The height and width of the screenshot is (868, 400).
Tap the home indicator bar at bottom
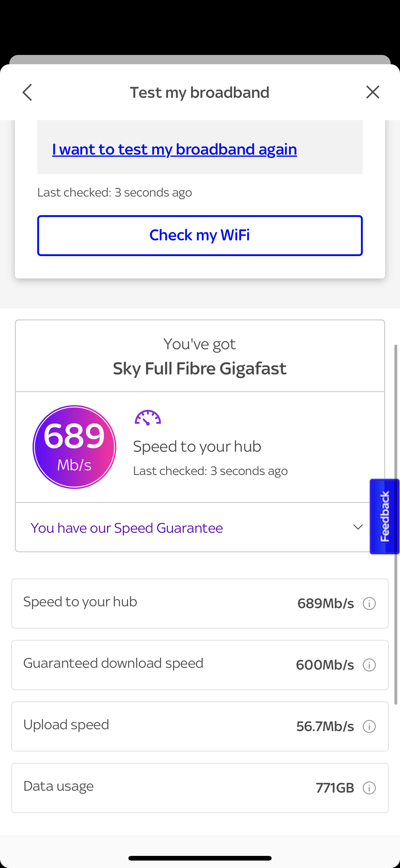tap(200, 858)
